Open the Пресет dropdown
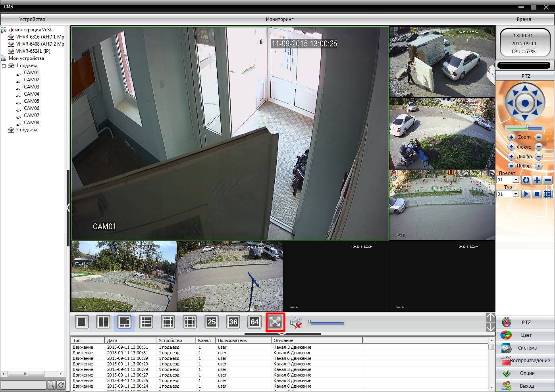Viewport: 555px width, 392px height. (x=516, y=180)
